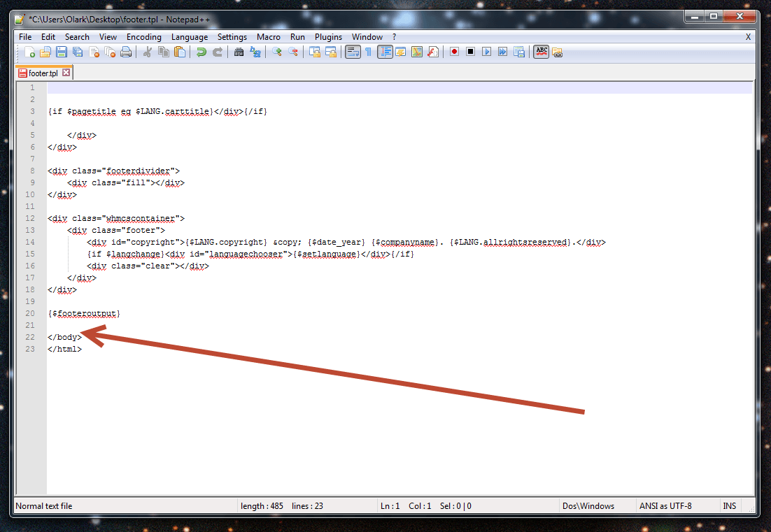The image size is (771, 532).
Task: Close the footer.tpl tab
Action: pos(66,72)
